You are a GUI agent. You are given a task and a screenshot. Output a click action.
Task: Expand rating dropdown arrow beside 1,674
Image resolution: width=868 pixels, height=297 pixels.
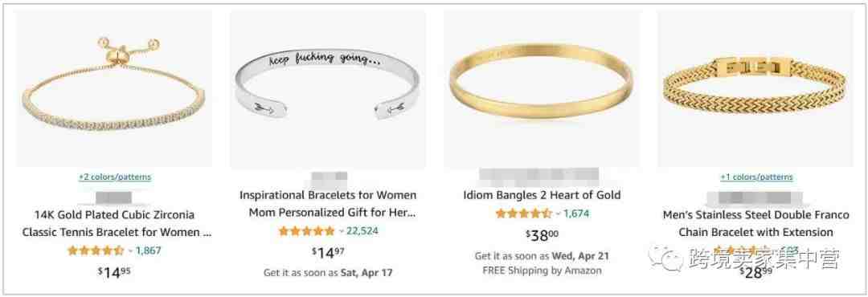pyautogui.click(x=558, y=214)
